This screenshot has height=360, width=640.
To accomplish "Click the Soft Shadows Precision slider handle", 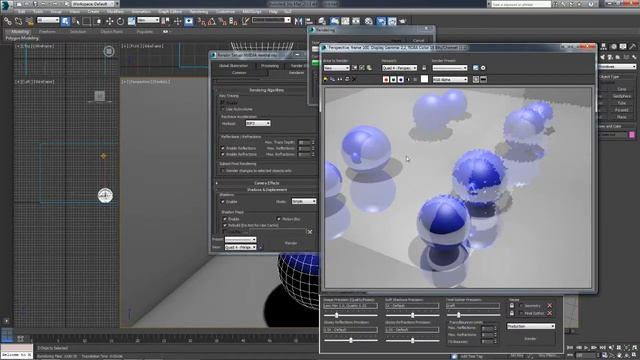I will click(x=413, y=315).
